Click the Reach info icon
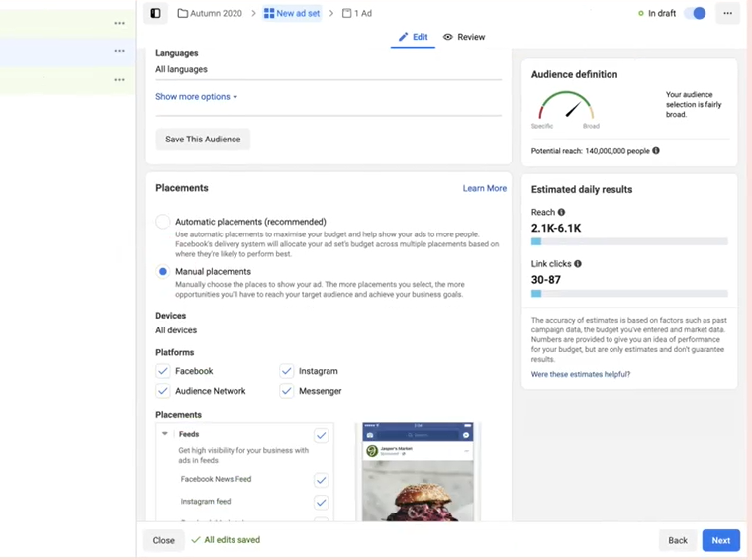 (x=562, y=212)
